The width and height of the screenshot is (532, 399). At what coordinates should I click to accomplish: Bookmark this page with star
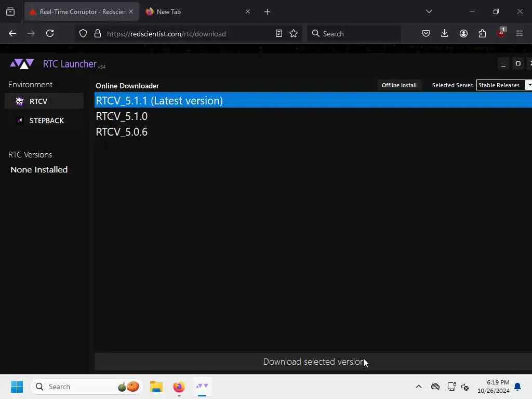[x=294, y=34]
